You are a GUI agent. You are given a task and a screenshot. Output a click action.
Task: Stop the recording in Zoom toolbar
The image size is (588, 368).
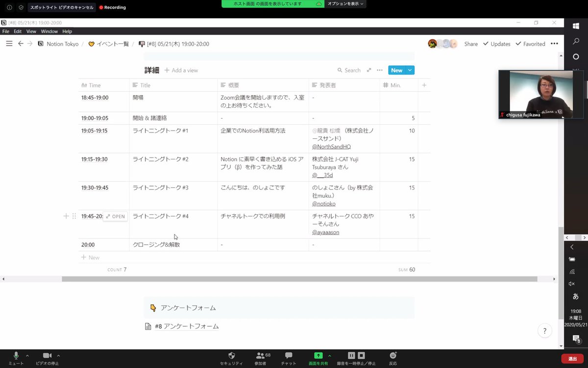point(361,355)
